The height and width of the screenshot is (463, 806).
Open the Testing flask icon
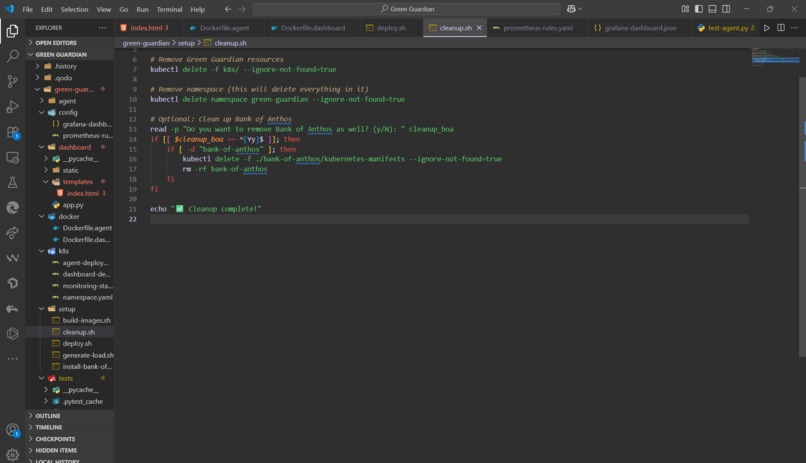[12, 182]
